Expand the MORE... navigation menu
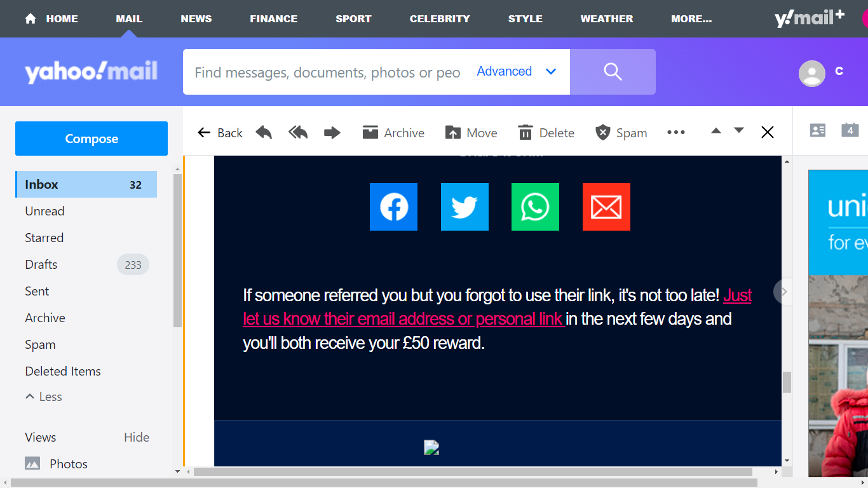Screen dimensions: 868x488 point(691,18)
